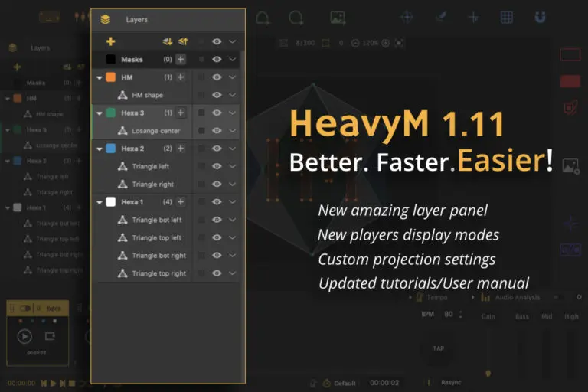Hide the HM group with eye icon
This screenshot has width=588, height=392.
(x=217, y=77)
